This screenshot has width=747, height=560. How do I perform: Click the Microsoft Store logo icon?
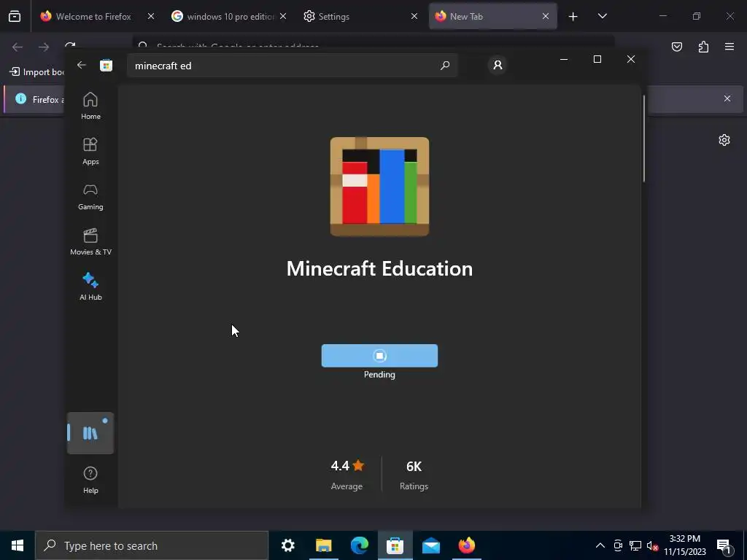pyautogui.click(x=107, y=65)
